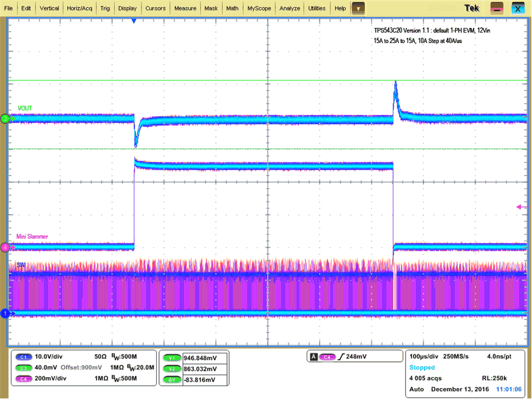532x399 pixels.
Task: Click the MyScope menu button
Action: [259, 8]
